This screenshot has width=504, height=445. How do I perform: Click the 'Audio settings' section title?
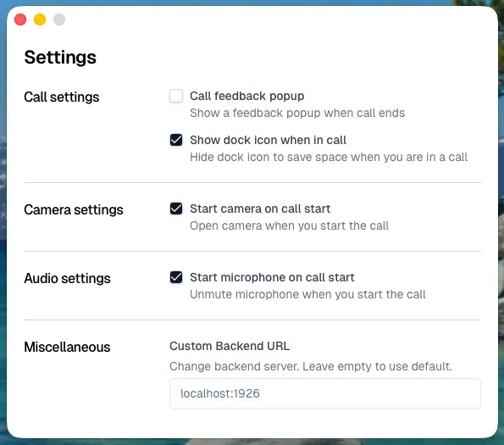[x=67, y=279]
